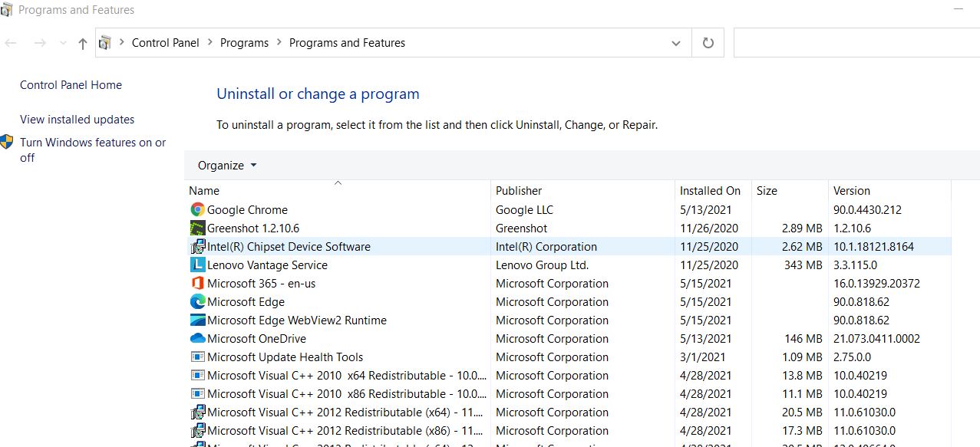Expand the chevron after Control Panel breadcrumb
This screenshot has width=980, height=447.
[210, 43]
